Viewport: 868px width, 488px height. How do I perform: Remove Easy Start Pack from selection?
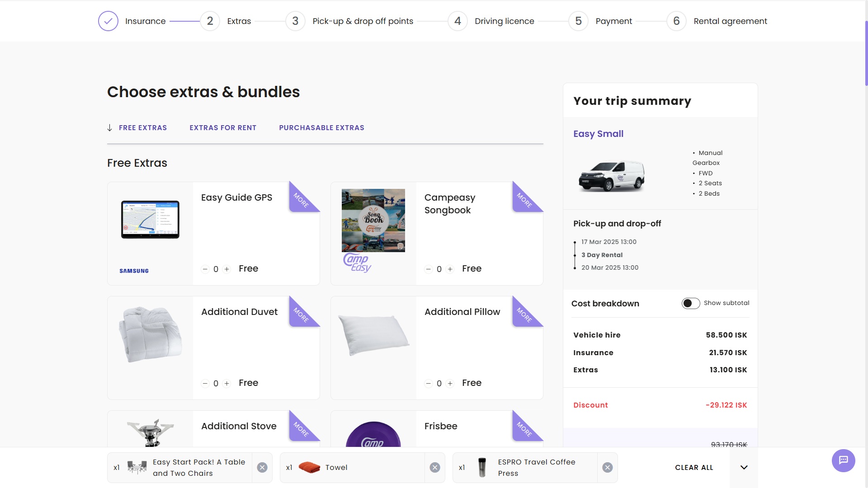point(262,468)
